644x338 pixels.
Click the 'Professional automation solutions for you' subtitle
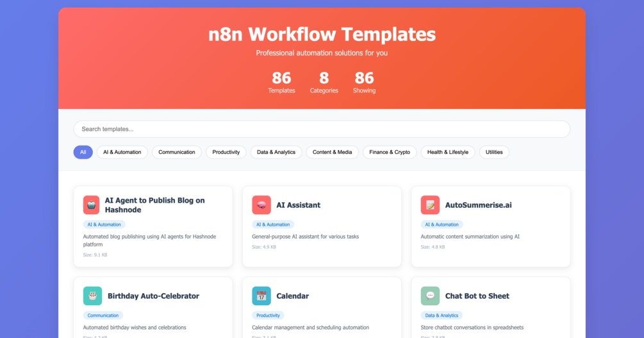322,53
